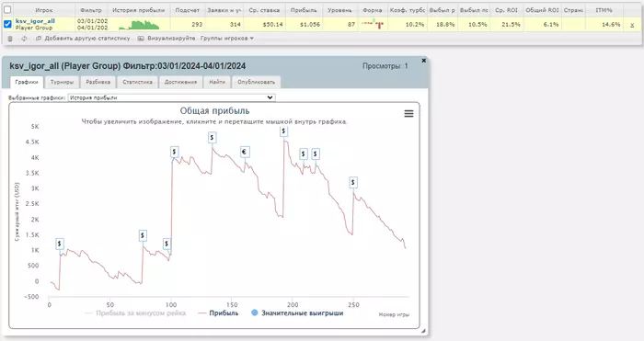Click the $ marker near game 135
Viewport: 644px width, 341px height.
pos(212,138)
